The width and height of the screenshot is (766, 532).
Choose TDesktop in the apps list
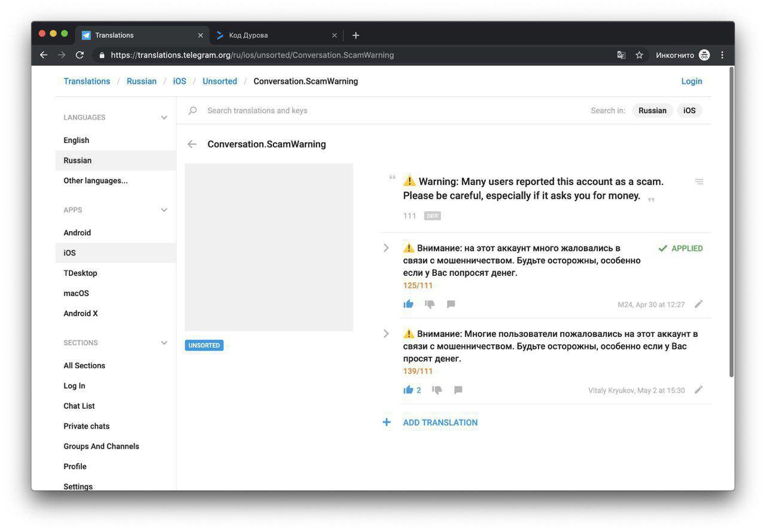coord(115,273)
